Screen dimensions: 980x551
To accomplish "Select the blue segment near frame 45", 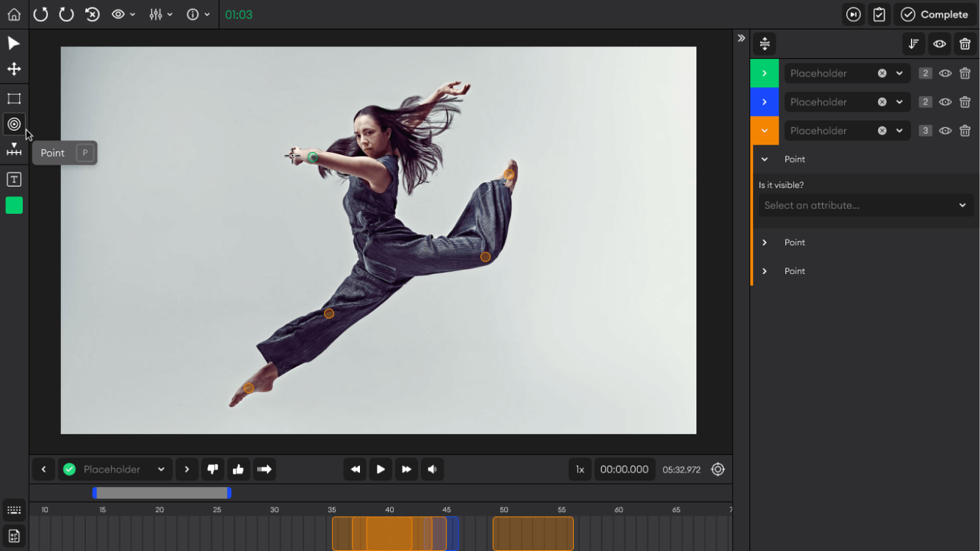I will 454,533.
